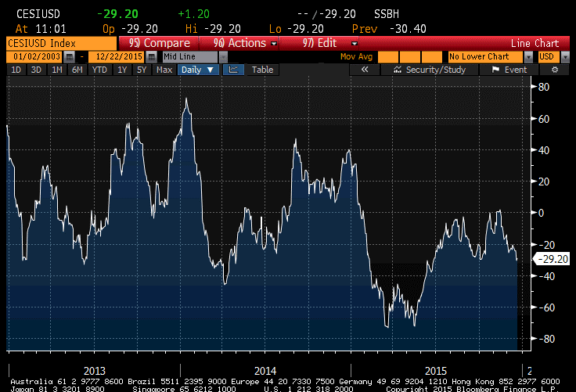Set range to Max
This screenshot has width=576, height=392.
click(164, 70)
